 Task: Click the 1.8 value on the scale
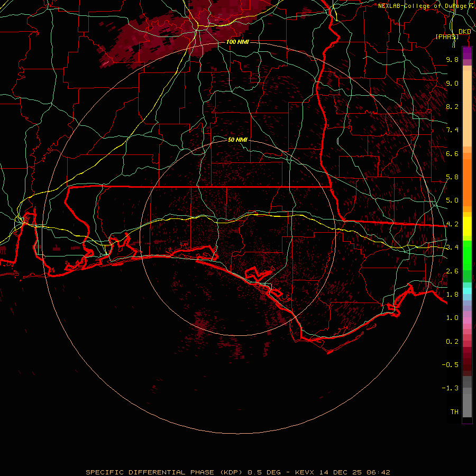tap(452, 295)
